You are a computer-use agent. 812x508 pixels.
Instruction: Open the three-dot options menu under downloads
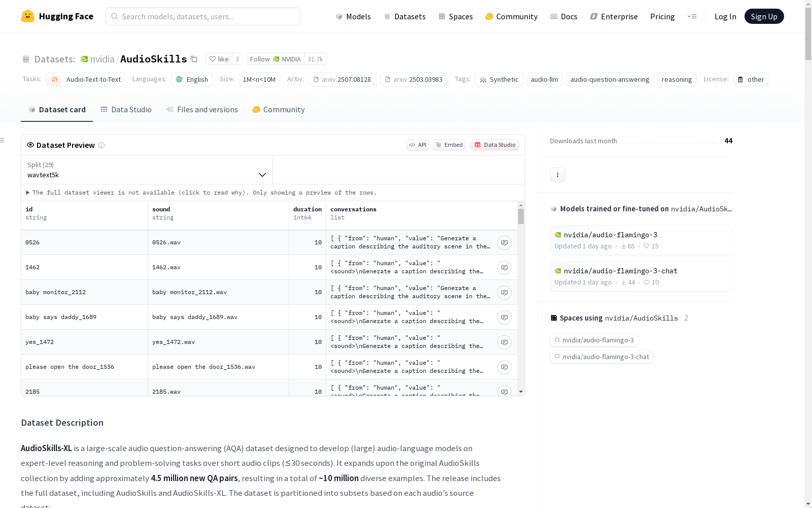(558, 175)
